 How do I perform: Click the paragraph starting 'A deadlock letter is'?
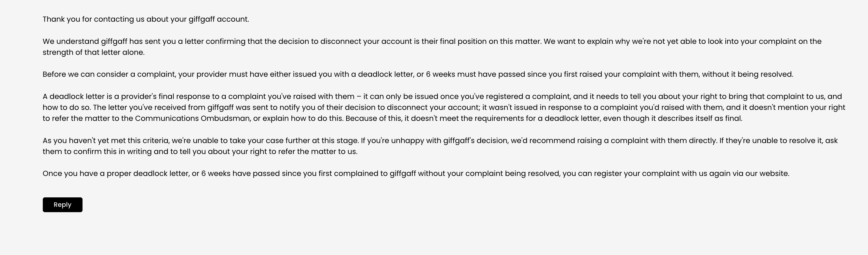[x=444, y=107]
